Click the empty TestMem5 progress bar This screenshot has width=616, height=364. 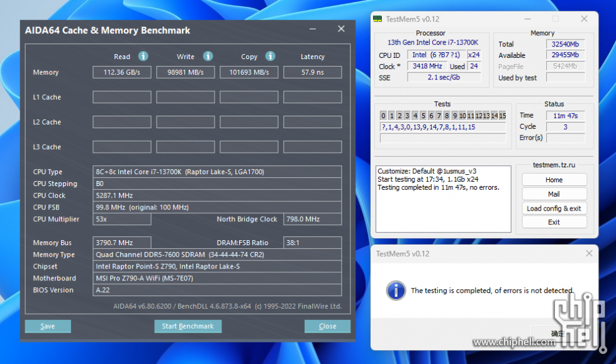tap(443, 138)
